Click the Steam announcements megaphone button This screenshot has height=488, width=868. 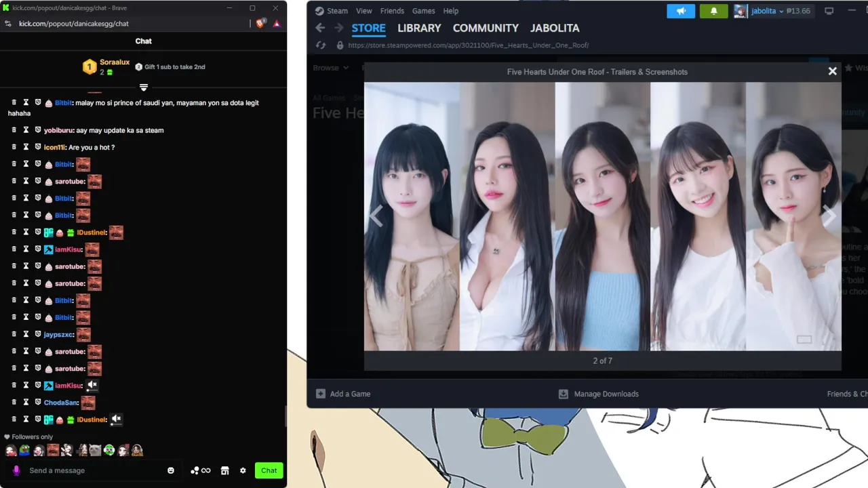(682, 11)
